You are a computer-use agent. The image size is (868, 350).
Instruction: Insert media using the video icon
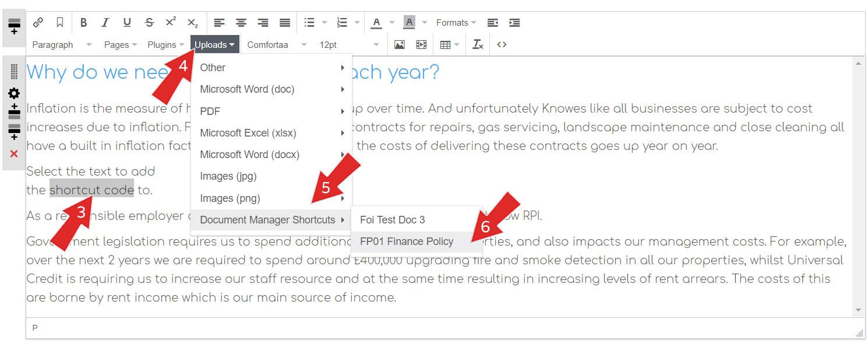coord(421,44)
